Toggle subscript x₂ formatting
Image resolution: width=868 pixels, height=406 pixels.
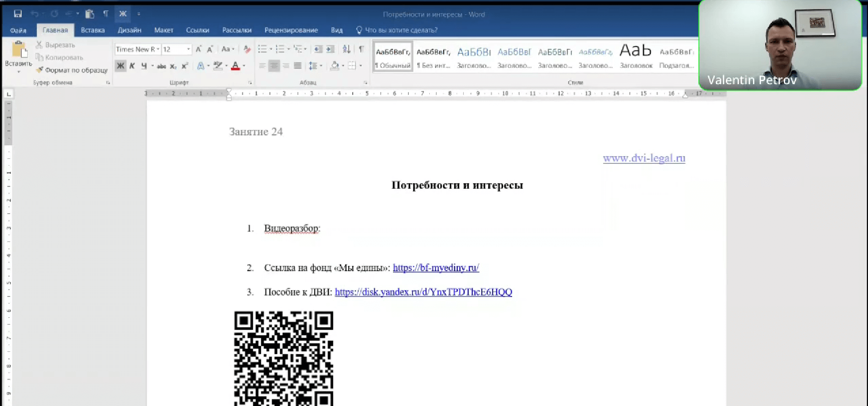pos(173,66)
